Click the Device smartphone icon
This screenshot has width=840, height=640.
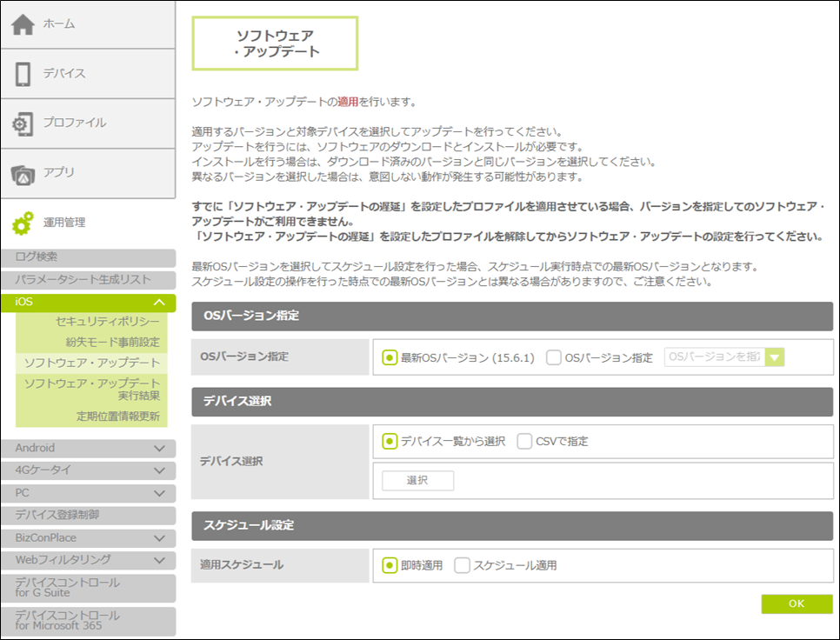[x=23, y=74]
